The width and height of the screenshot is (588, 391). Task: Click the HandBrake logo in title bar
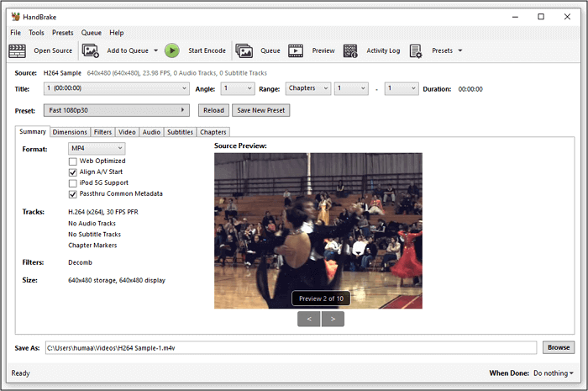(x=16, y=16)
